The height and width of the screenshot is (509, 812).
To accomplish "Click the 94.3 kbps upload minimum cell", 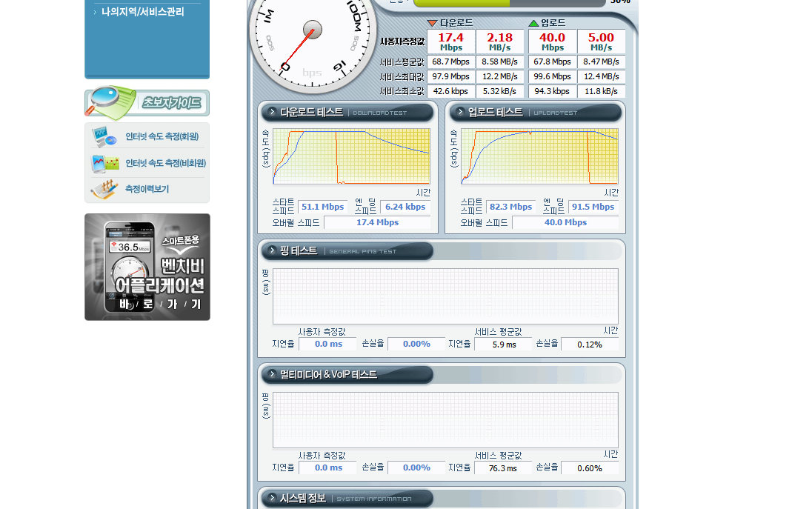I will point(553,91).
